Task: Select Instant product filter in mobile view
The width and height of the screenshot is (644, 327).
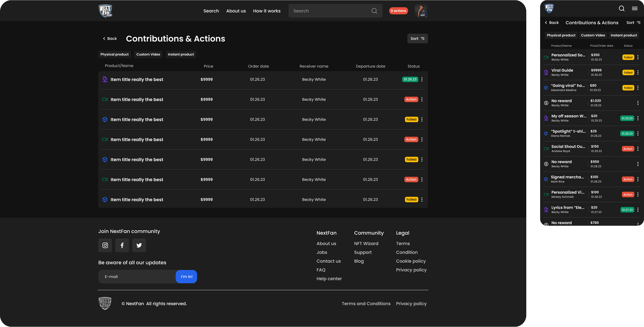Action: click(624, 35)
